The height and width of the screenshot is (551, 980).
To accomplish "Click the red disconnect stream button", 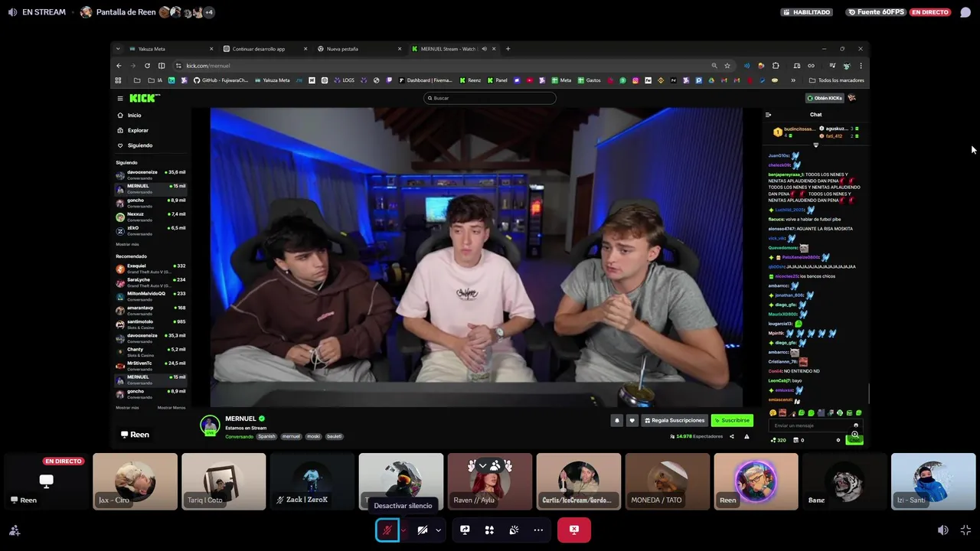I will pos(574,530).
